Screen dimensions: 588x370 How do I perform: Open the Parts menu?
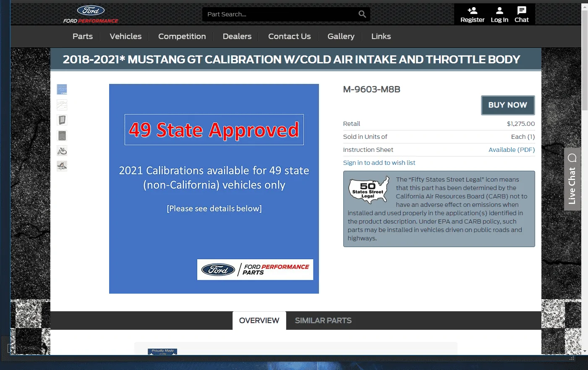point(83,36)
